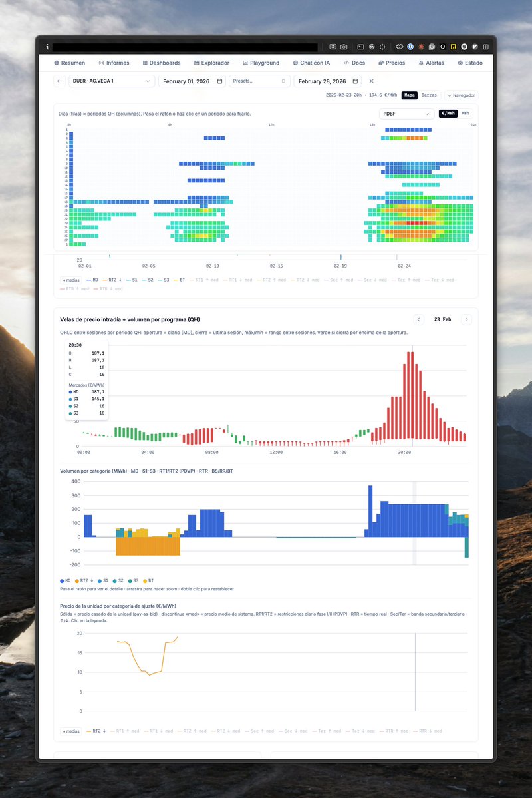The height and width of the screenshot is (798, 532).
Task: Toggle S3 in the volume chart legend
Action: (x=134, y=580)
